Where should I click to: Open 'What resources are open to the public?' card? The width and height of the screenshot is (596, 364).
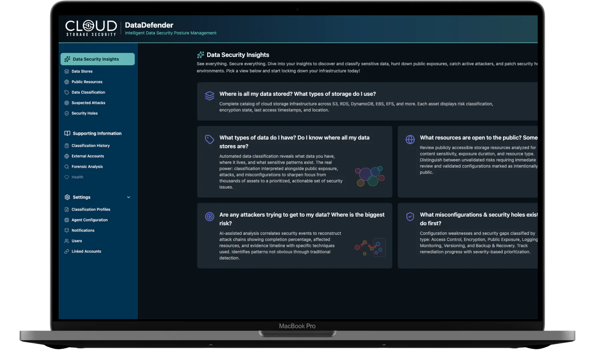[468, 162]
